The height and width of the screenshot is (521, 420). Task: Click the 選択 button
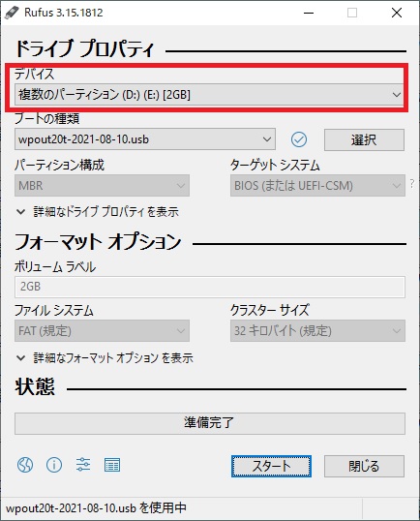point(364,139)
